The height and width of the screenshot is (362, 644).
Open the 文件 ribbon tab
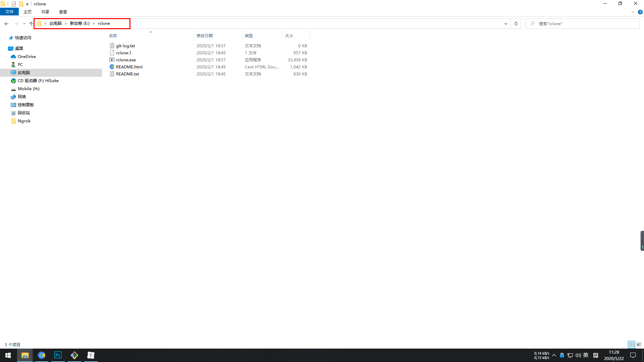[9, 12]
